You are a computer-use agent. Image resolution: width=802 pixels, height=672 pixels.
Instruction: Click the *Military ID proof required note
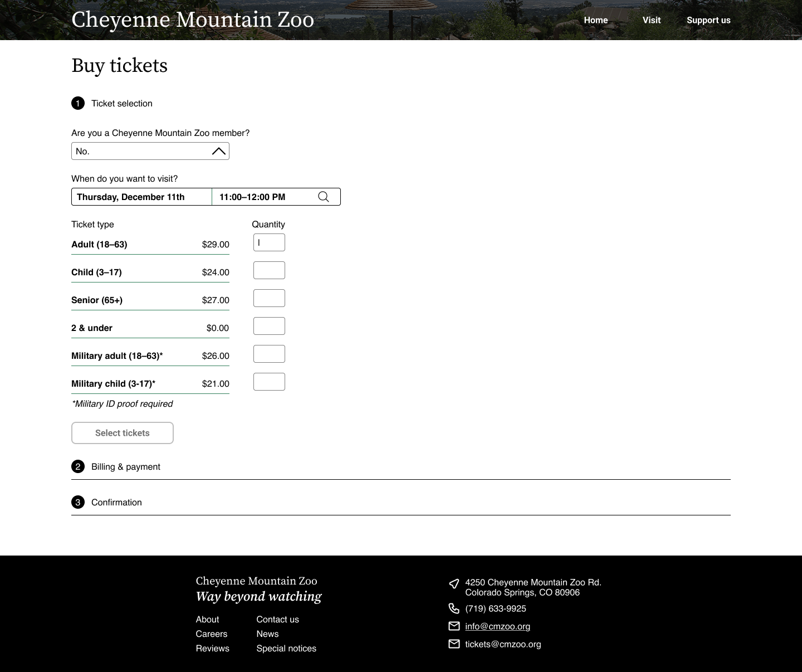pyautogui.click(x=122, y=403)
